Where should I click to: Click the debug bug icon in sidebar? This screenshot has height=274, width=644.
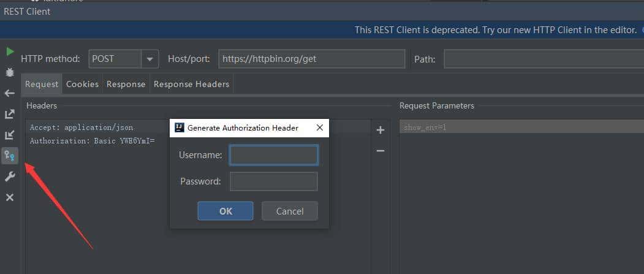pyautogui.click(x=10, y=72)
